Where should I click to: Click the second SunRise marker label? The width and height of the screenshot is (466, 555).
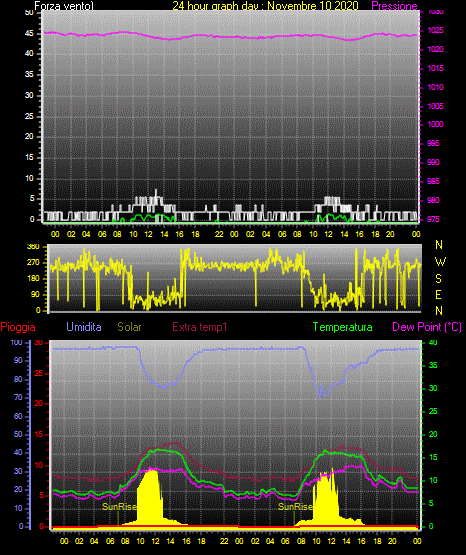(295, 507)
